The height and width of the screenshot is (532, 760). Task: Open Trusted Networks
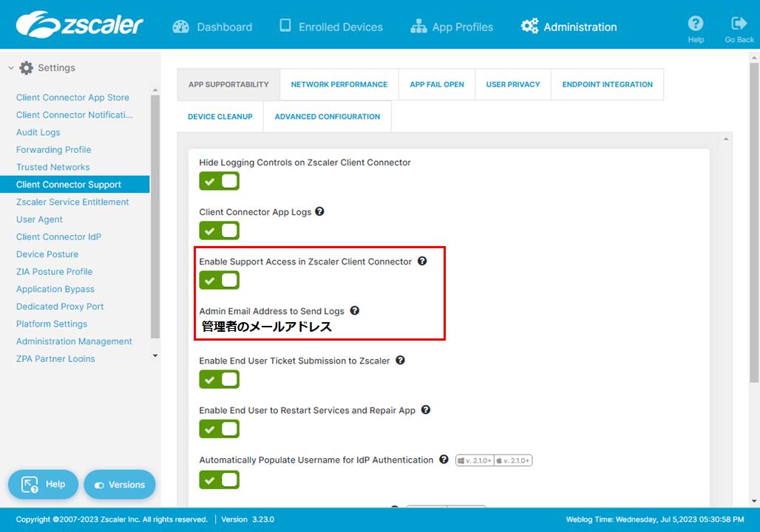(x=52, y=167)
